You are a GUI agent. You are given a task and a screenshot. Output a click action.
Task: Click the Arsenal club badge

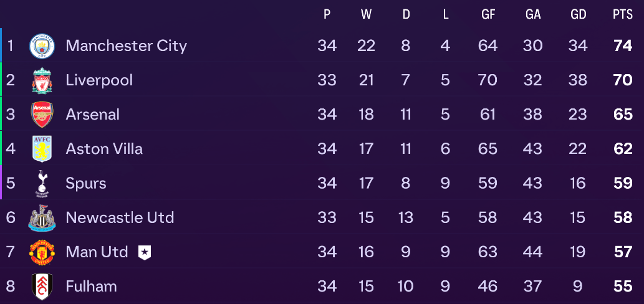pos(42,115)
